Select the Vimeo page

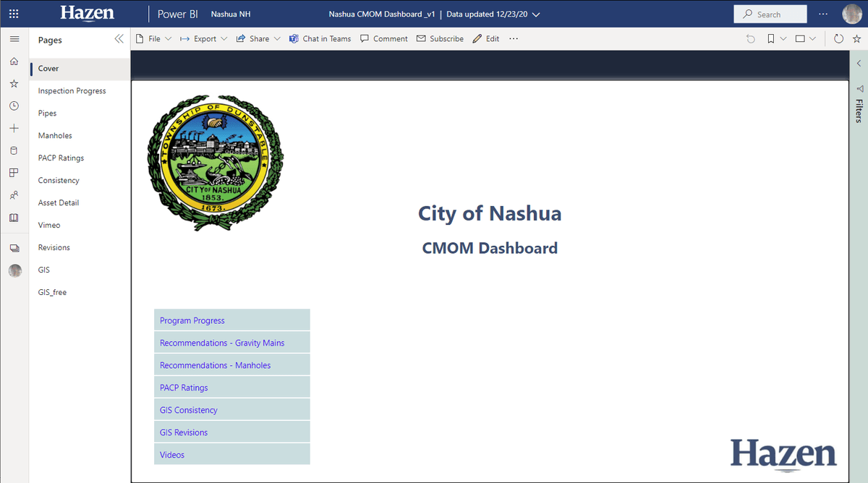[x=80, y=226]
